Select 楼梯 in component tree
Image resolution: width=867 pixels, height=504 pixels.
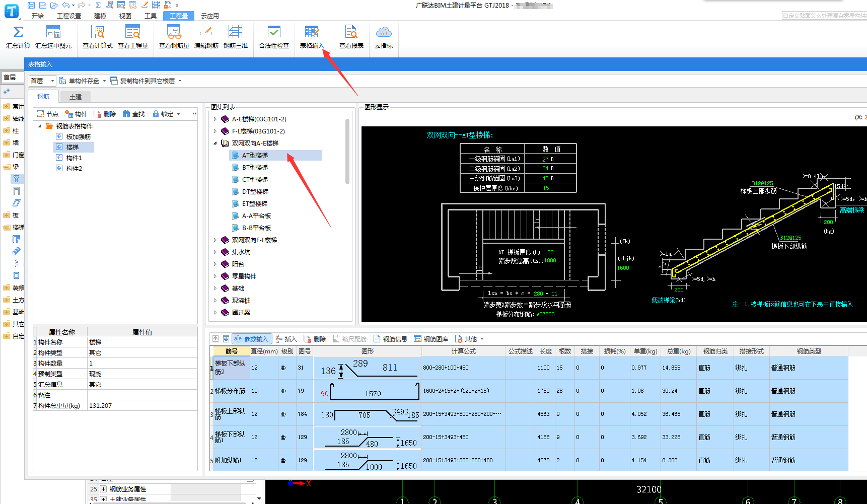73,148
